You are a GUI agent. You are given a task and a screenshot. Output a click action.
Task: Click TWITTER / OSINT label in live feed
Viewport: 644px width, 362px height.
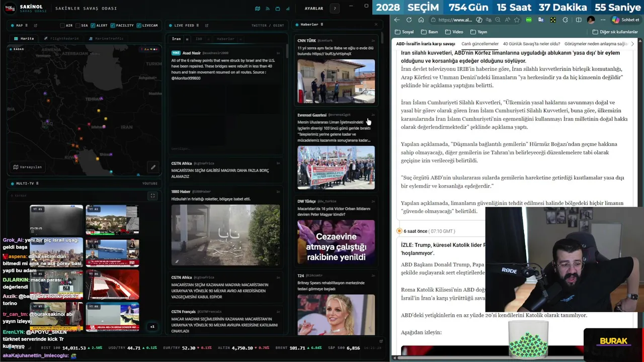[268, 25]
